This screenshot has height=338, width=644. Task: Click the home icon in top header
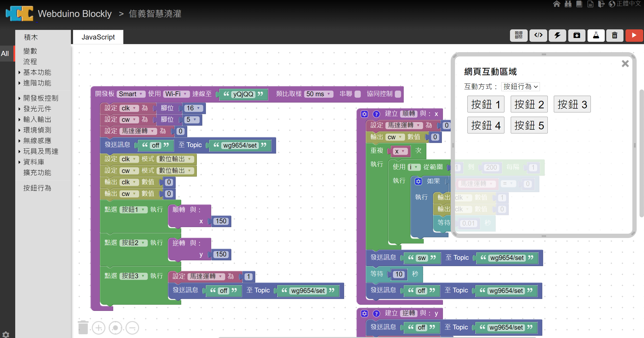(557, 4)
